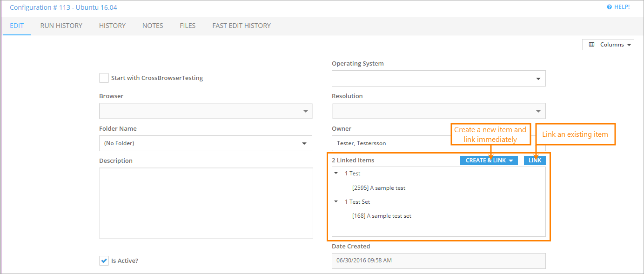Click the Columns grid icon

tap(591, 45)
